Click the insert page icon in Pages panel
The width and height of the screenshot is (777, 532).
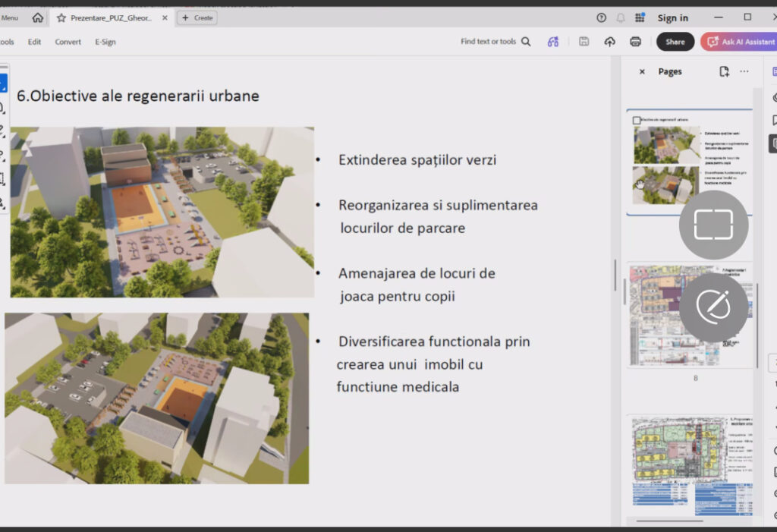coord(724,71)
